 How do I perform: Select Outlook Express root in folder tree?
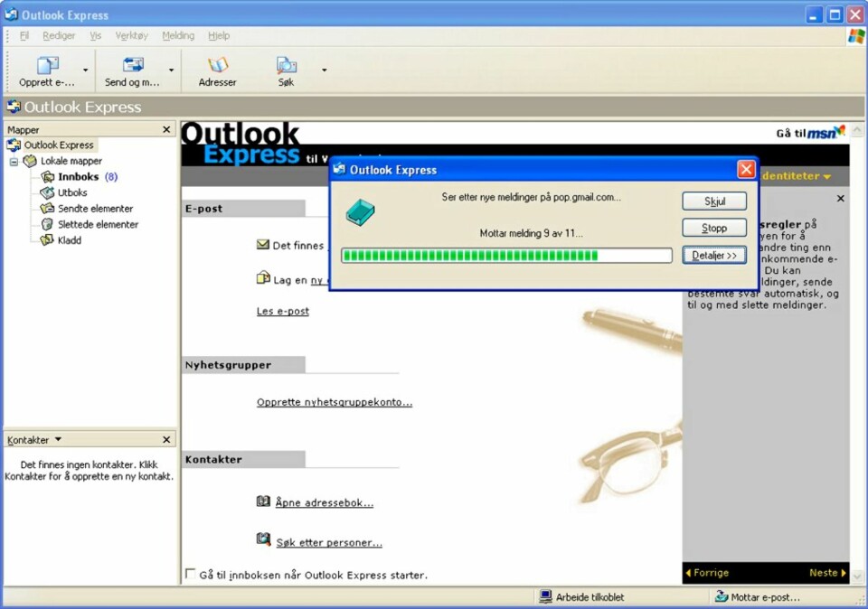pyautogui.click(x=59, y=145)
